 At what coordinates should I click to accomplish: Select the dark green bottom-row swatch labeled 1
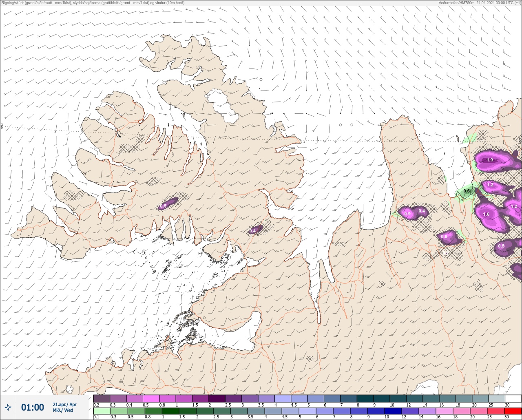[x=170, y=411]
